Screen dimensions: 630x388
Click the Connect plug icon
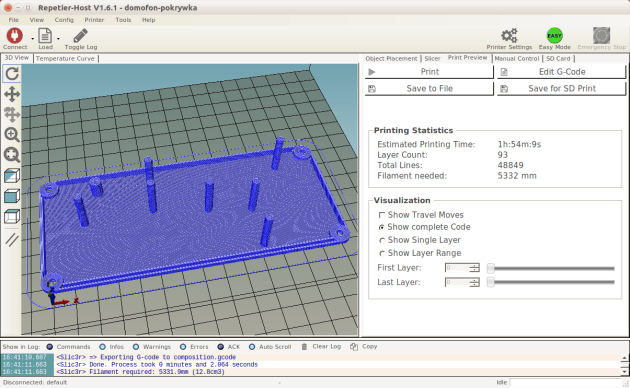click(14, 35)
